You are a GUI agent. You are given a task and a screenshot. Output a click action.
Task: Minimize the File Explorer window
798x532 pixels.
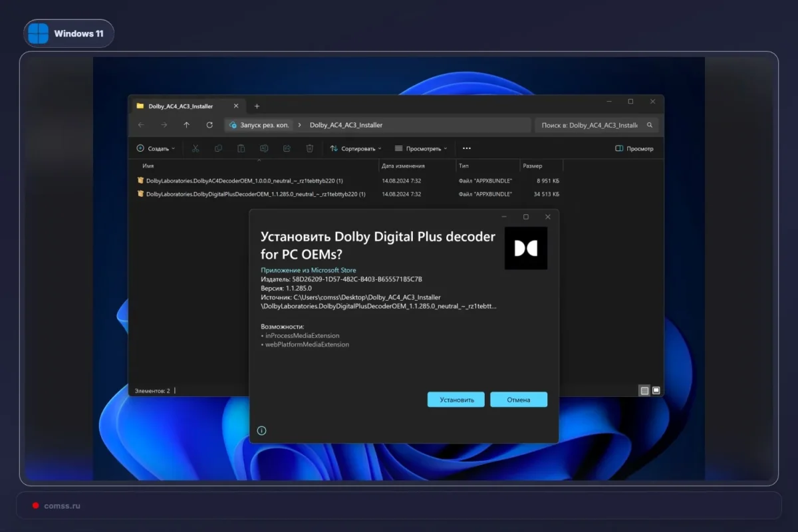coord(608,102)
